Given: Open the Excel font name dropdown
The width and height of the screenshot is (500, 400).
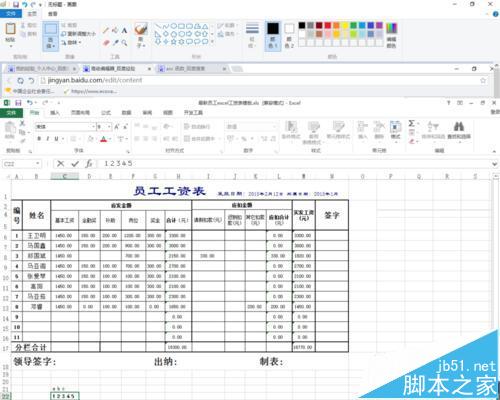Looking at the screenshot, I should coord(93,127).
